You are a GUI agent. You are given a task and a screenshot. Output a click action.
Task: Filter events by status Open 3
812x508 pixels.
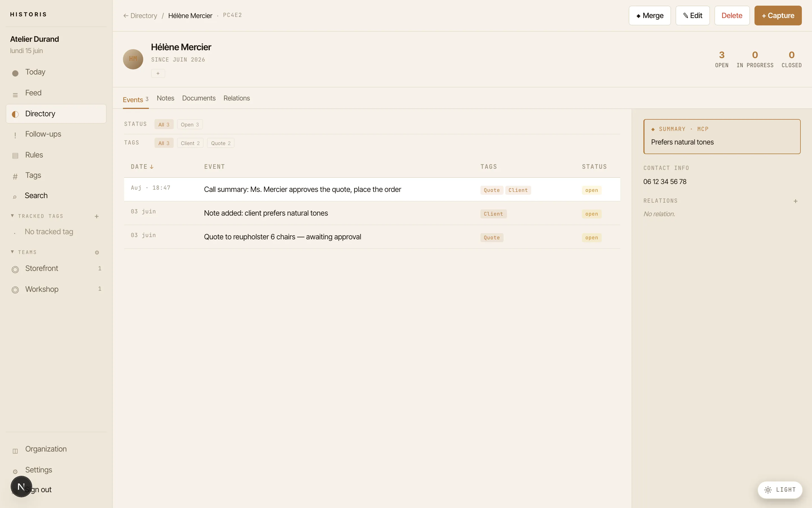[x=190, y=124]
